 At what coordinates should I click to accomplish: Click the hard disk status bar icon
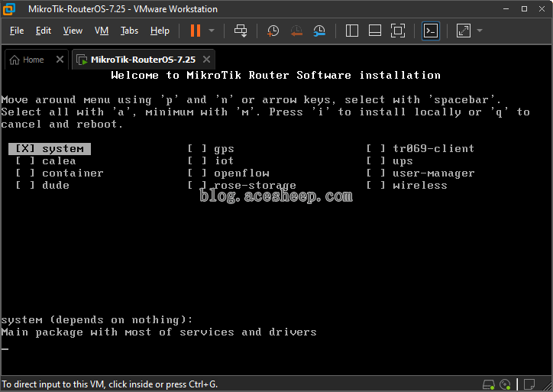point(489,384)
